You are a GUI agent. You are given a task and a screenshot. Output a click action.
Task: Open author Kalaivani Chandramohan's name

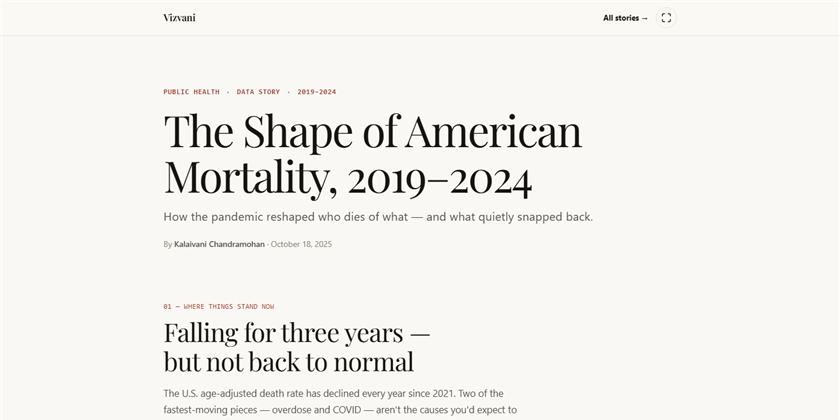tap(219, 244)
